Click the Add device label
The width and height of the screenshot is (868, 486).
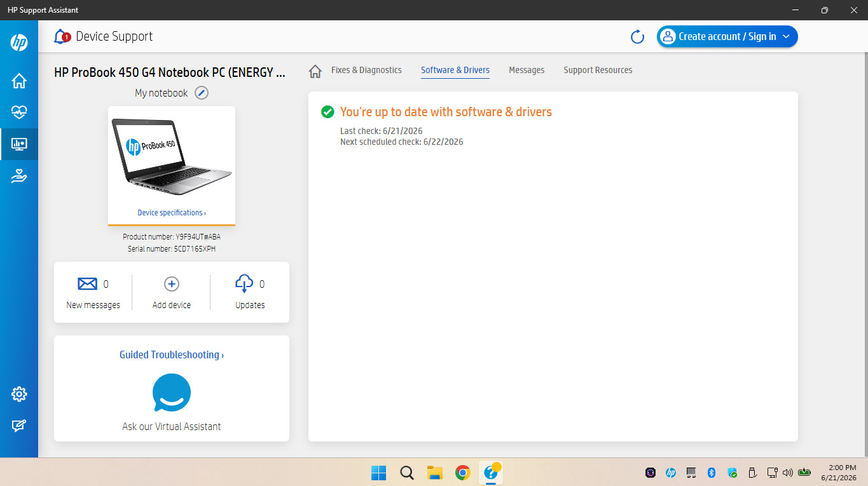(172, 305)
